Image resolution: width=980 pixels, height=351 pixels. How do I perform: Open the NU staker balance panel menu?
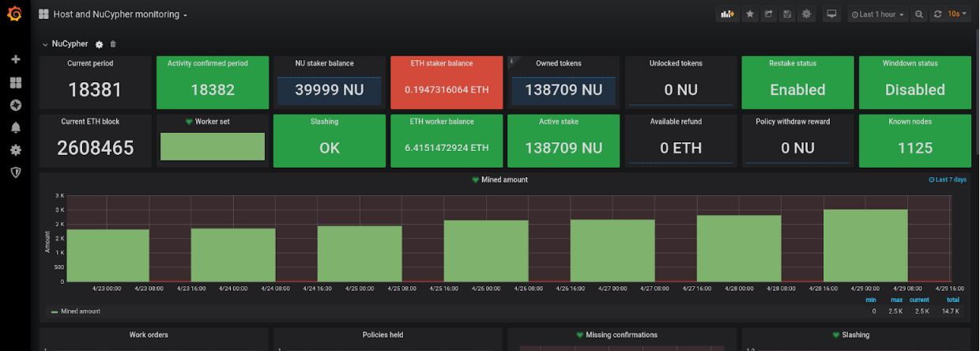[324, 63]
